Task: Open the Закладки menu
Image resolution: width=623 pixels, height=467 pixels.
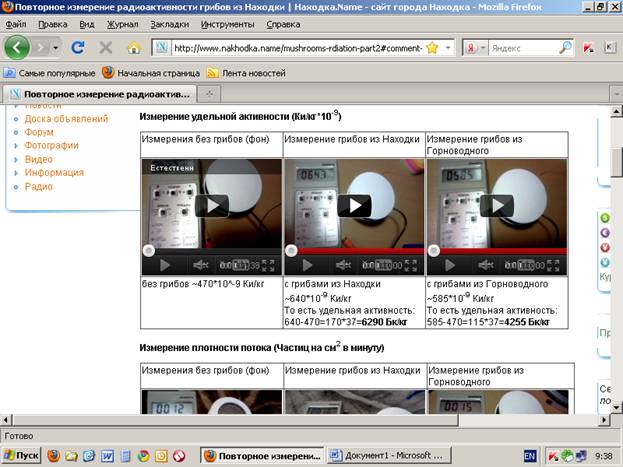Action: click(168, 22)
